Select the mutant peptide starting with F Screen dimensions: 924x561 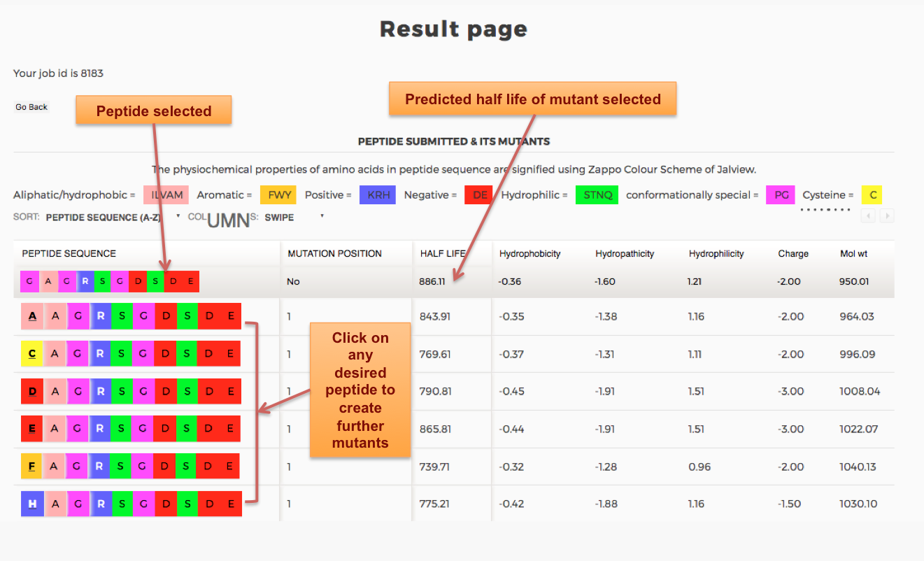pos(131,467)
